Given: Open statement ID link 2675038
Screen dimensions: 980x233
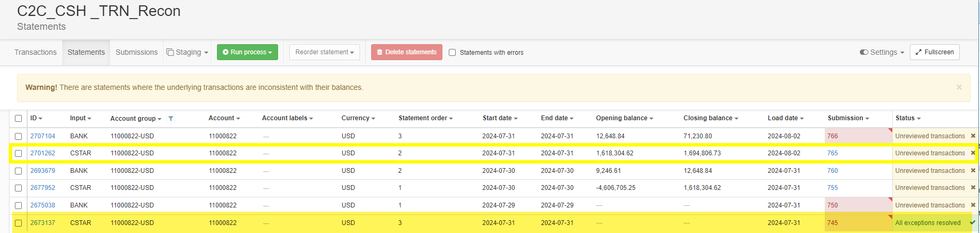Looking at the screenshot, I should click(43, 205).
